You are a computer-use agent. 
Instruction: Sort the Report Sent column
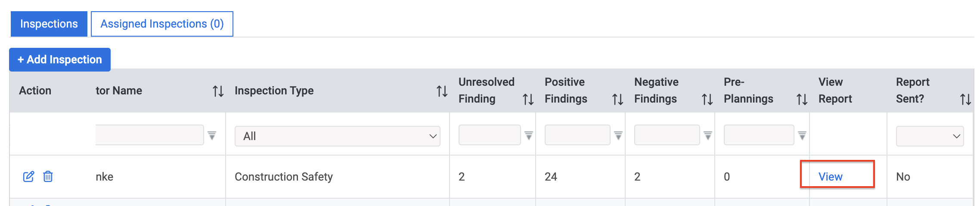point(966,100)
